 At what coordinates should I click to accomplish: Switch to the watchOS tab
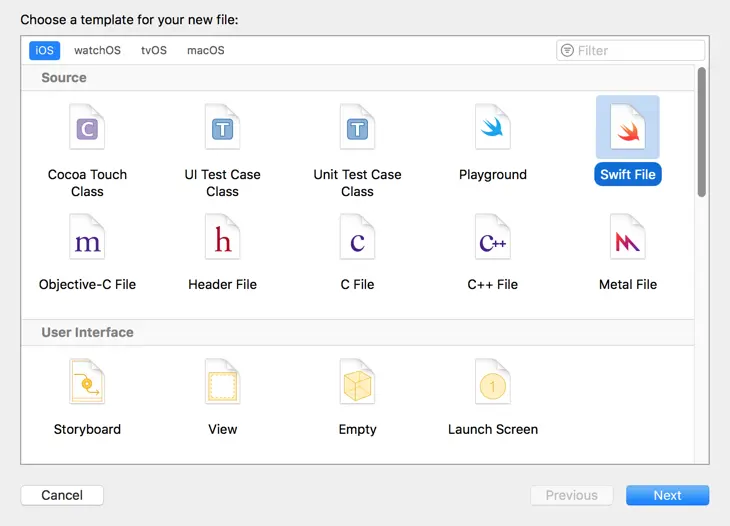coord(97,51)
